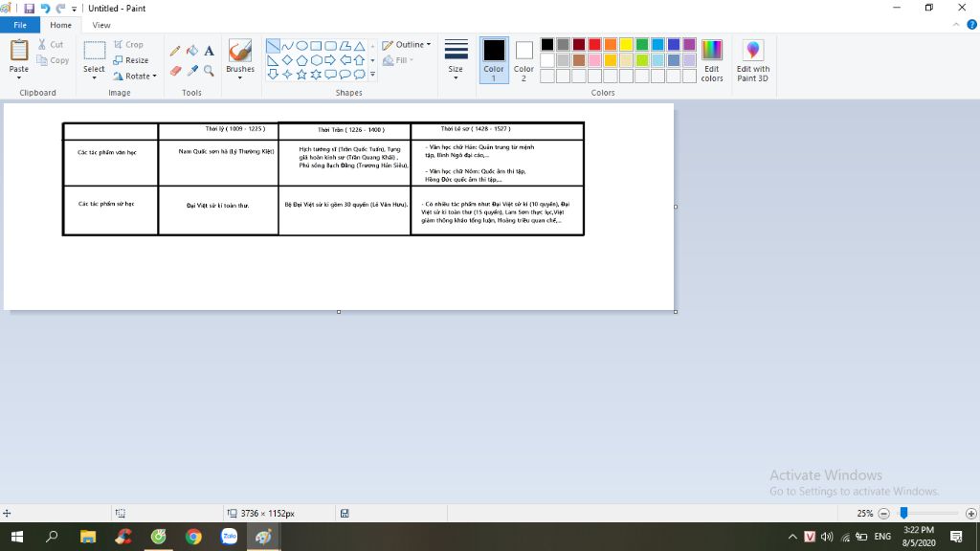Click the Copy button
This screenshot has height=551, width=980.
[53, 60]
